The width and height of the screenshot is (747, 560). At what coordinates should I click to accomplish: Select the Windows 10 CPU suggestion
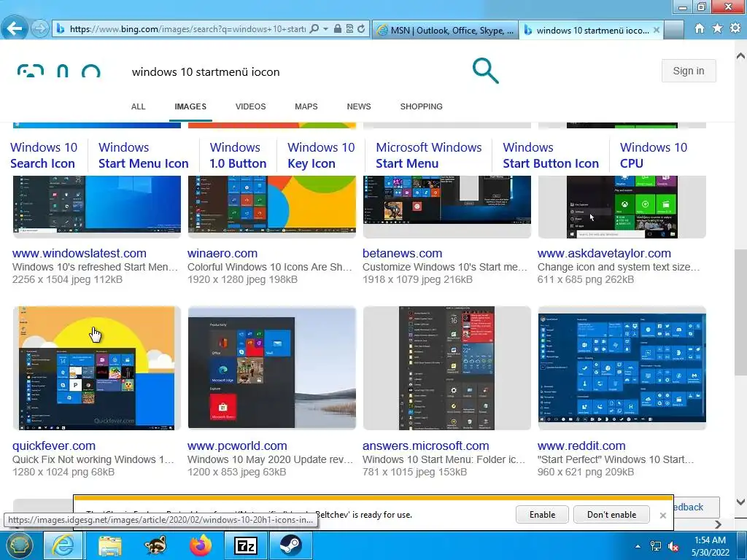[653, 155]
